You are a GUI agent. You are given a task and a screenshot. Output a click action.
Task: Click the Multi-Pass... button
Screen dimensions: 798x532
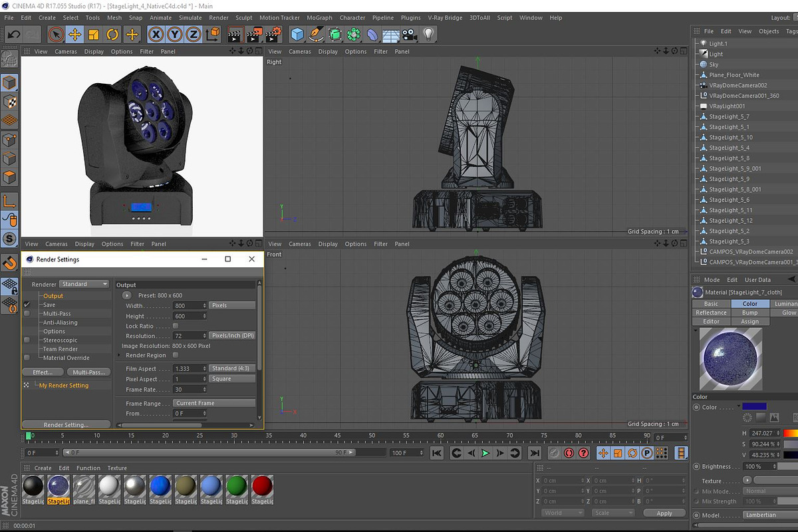pyautogui.click(x=88, y=372)
